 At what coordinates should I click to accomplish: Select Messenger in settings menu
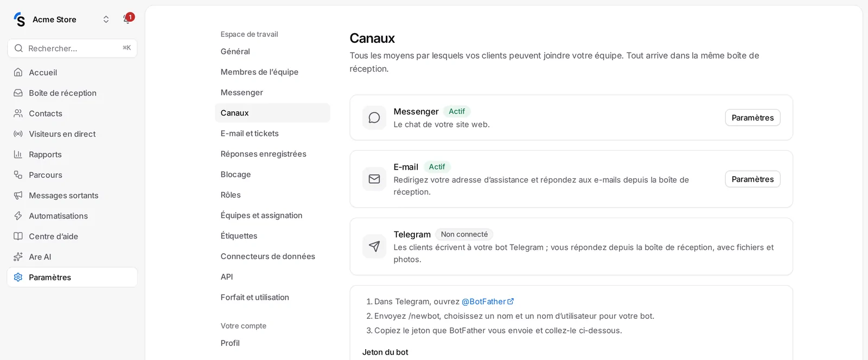tap(272, 92)
